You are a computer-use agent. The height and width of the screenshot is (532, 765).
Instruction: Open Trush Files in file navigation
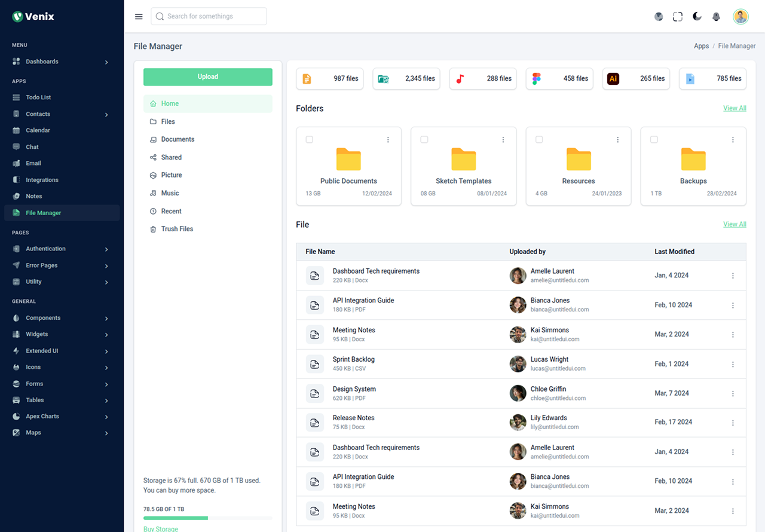pos(177,229)
